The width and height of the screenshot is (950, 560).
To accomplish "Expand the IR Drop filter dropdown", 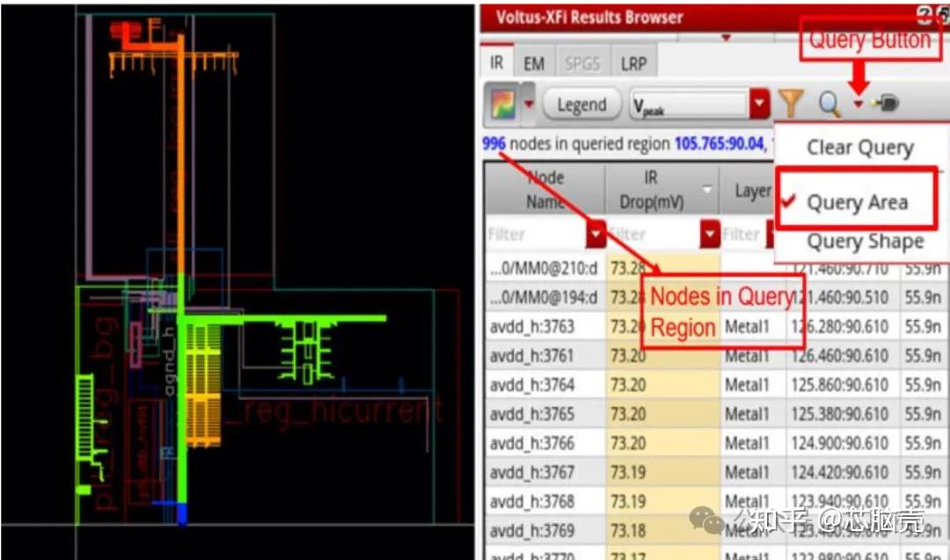I will click(709, 234).
